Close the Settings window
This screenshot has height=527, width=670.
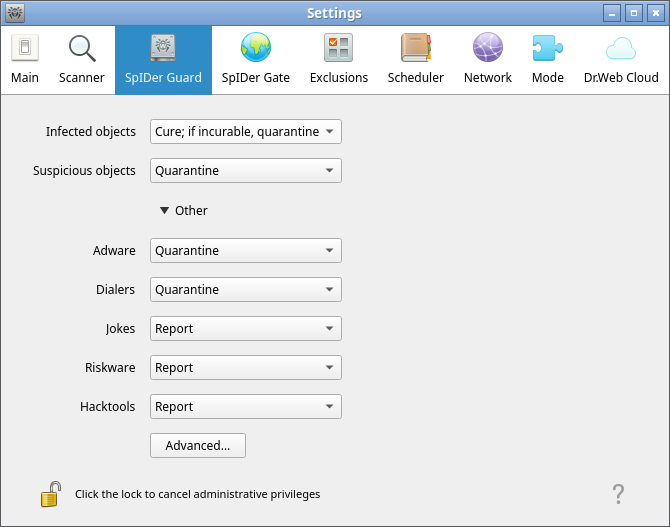pyautogui.click(x=655, y=13)
